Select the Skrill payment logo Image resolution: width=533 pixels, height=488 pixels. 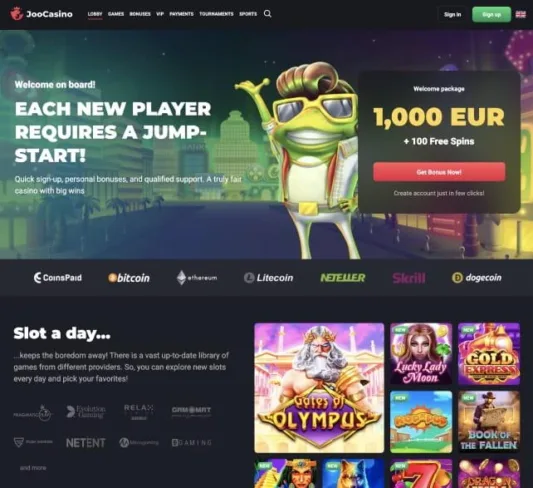pyautogui.click(x=409, y=278)
